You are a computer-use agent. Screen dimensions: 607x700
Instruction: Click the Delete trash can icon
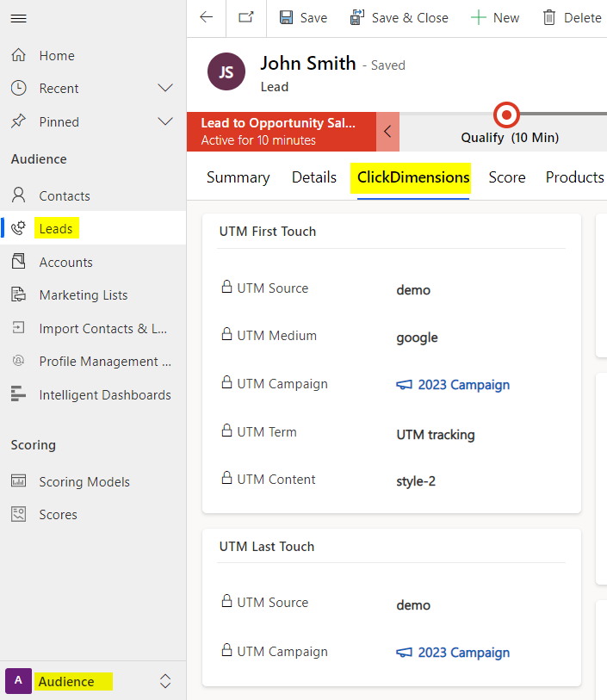(x=549, y=17)
